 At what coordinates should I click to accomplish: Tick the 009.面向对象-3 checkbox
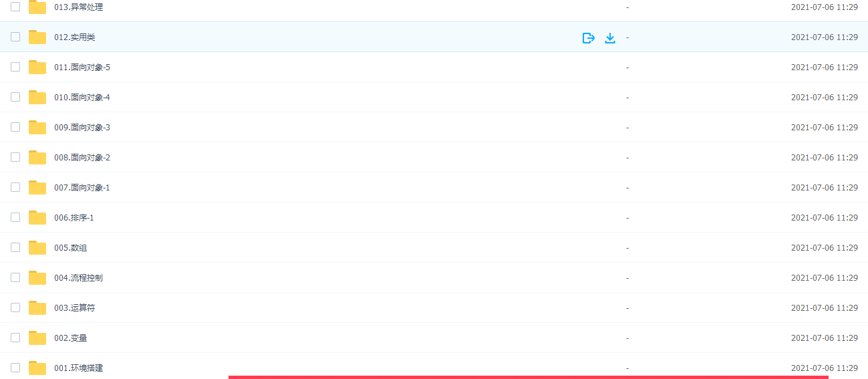15,127
